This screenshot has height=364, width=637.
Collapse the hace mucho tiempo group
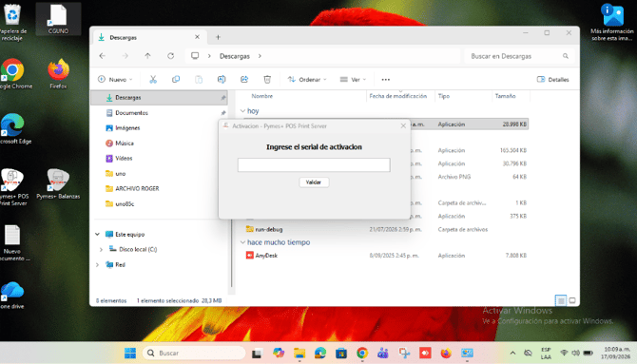(x=242, y=242)
